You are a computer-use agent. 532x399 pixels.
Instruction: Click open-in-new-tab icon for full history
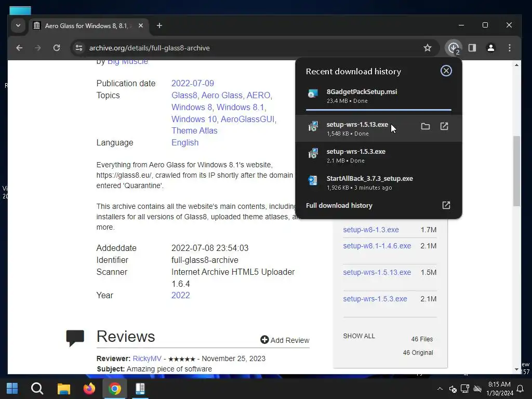click(446, 205)
